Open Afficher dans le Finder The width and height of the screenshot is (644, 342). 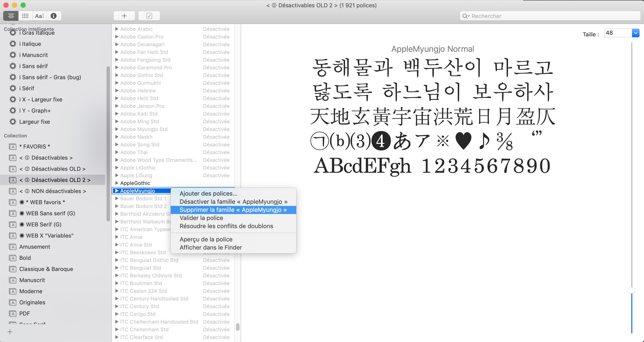211,247
